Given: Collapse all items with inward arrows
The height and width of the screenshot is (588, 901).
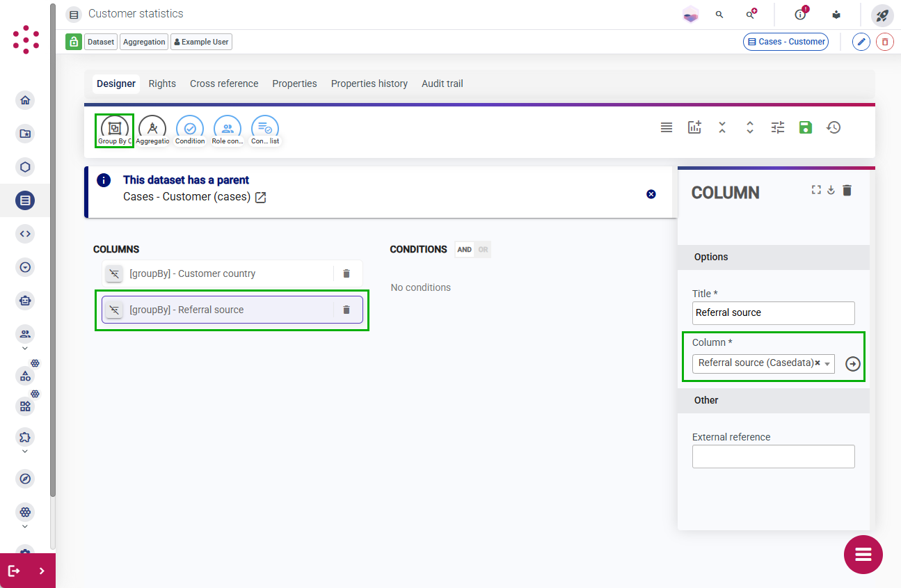Looking at the screenshot, I should (x=722, y=127).
